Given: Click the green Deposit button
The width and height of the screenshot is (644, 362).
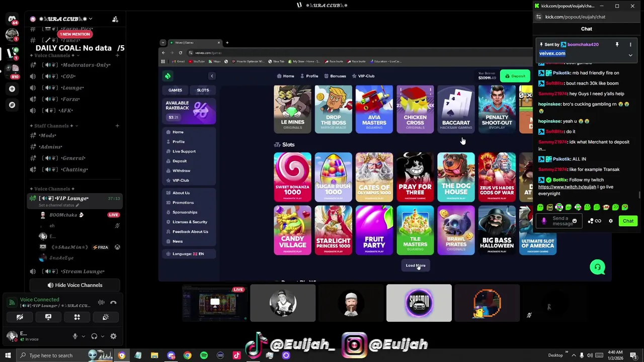Looking at the screenshot, I should 515,76.
